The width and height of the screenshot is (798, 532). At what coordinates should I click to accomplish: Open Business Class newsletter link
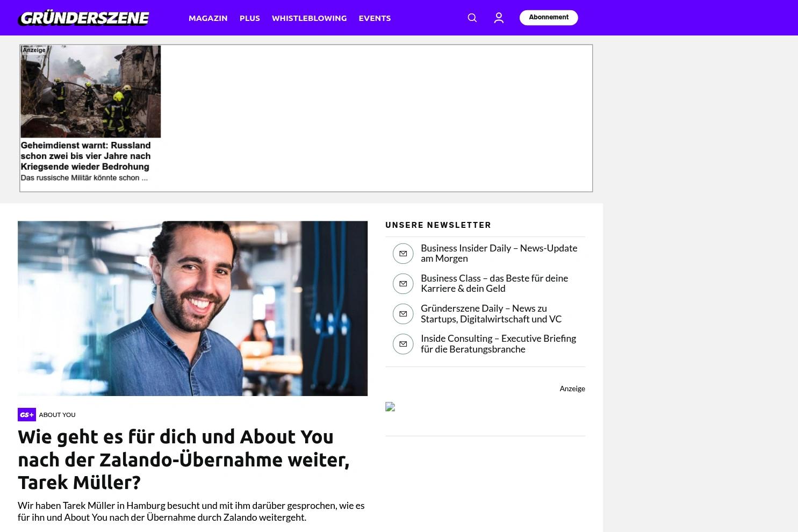494,283
